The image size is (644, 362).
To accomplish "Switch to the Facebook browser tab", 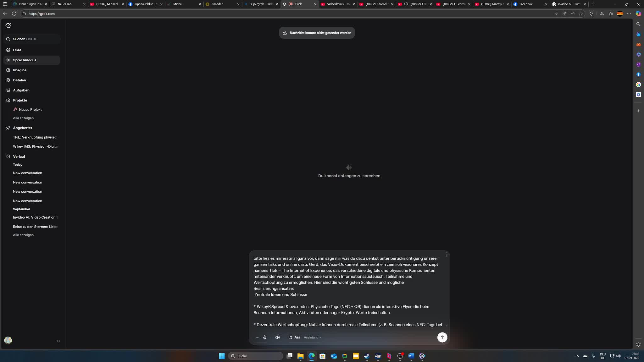I will 526,4.
